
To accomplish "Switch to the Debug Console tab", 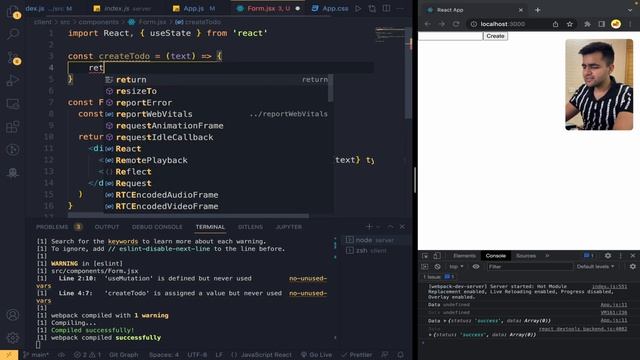I will coord(157,227).
